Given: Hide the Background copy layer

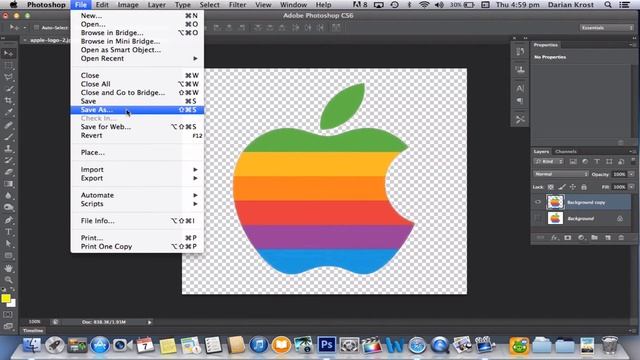Looking at the screenshot, I should click(538, 202).
